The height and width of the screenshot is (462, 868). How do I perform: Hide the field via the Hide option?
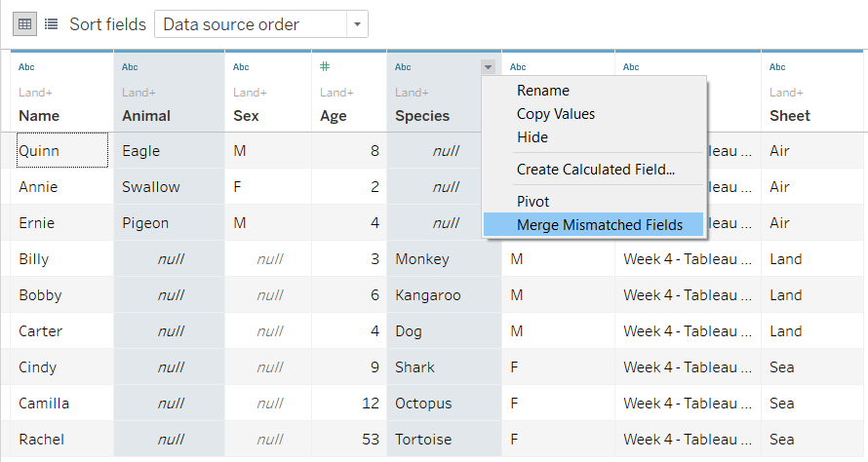[533, 137]
